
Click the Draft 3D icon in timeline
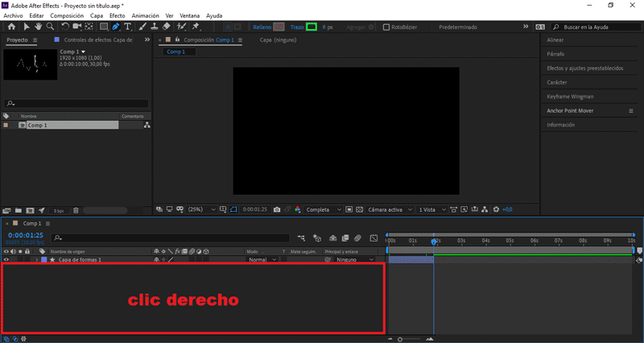pyautogui.click(x=316, y=238)
